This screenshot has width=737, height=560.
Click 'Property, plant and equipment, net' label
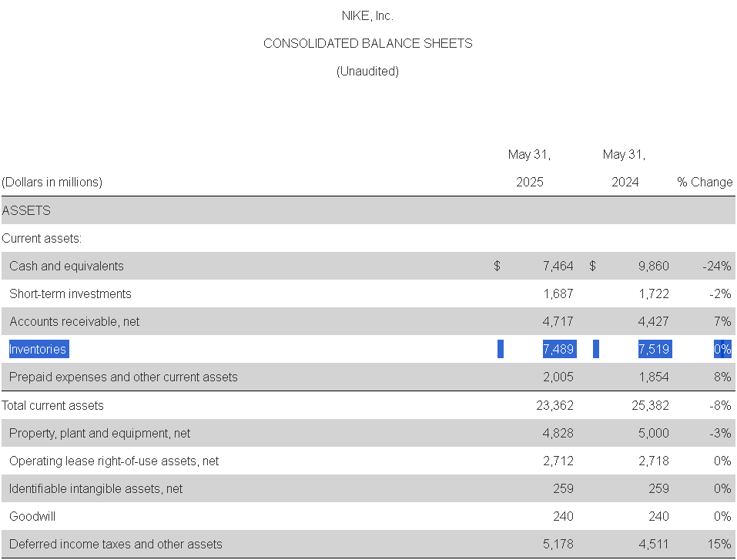99,433
